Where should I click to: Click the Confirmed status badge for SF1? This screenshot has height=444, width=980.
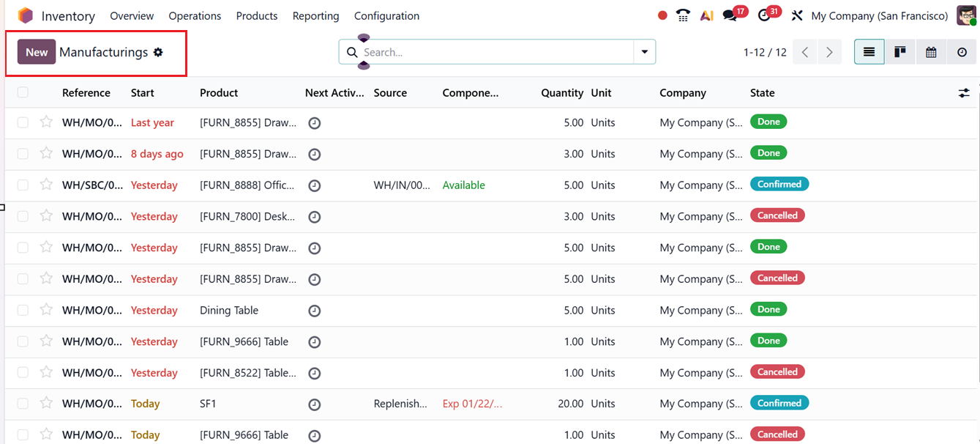coord(779,403)
